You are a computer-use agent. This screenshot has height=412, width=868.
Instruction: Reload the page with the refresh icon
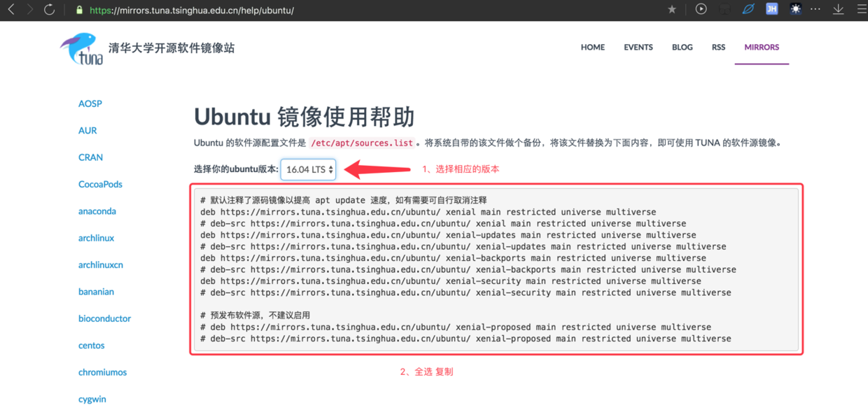click(x=49, y=10)
